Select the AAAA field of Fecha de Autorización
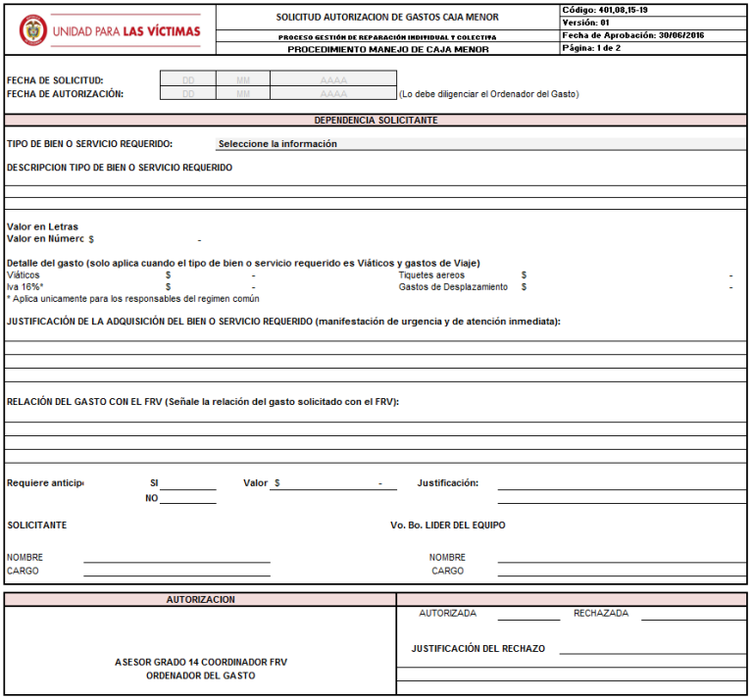Viewport: 753px width, 700px height. [333, 93]
